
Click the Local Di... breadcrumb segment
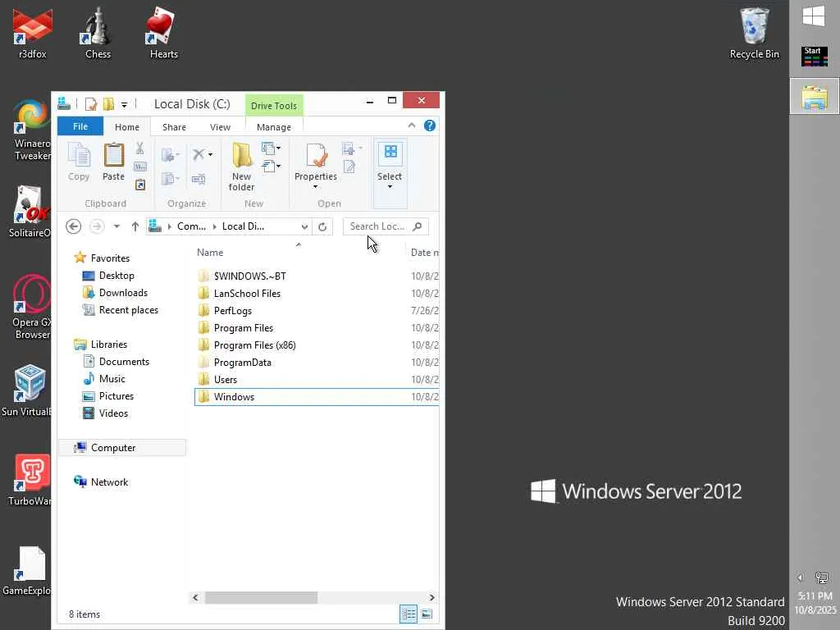click(243, 226)
